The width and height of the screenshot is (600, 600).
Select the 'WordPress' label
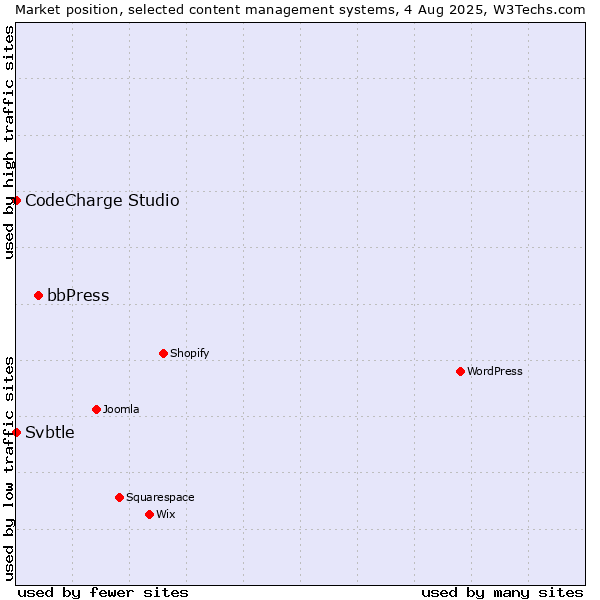click(x=494, y=371)
